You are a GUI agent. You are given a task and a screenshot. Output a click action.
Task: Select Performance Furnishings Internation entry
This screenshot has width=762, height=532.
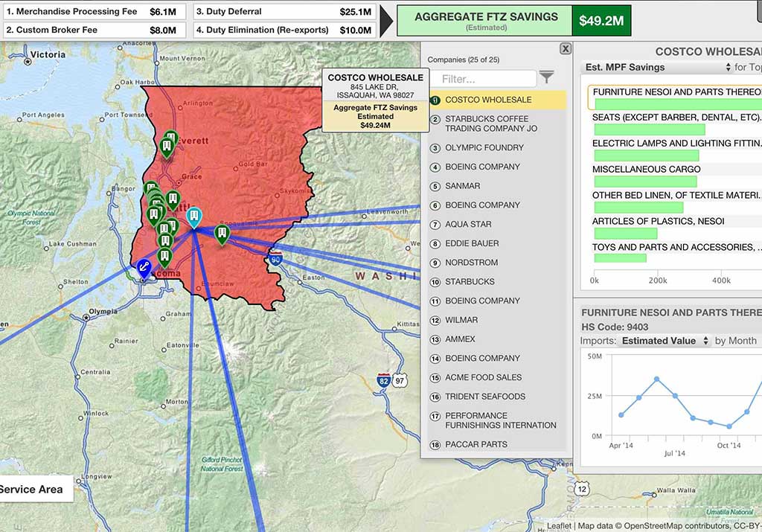(498, 420)
